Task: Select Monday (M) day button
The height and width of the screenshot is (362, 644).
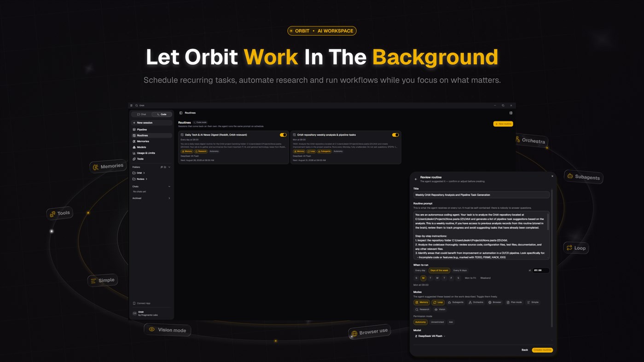Action: [424, 278]
